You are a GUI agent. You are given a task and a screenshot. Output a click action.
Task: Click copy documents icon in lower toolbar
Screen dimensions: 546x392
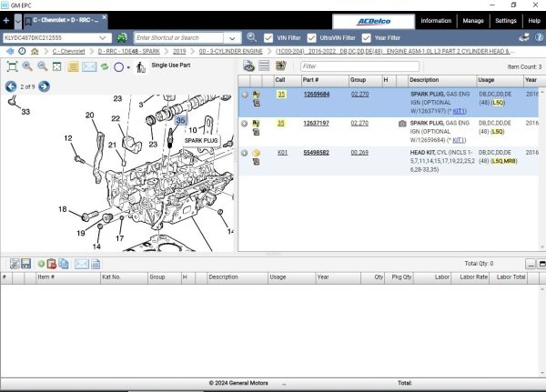[64, 264]
